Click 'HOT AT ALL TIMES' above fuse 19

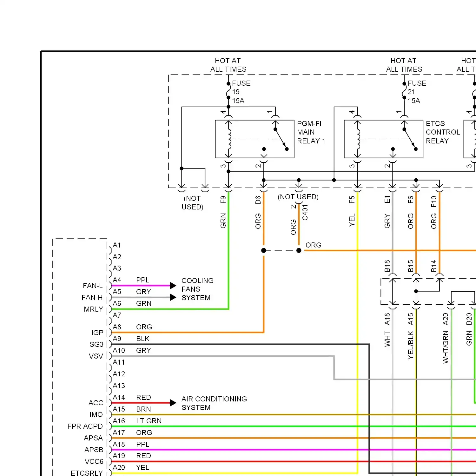pos(228,65)
